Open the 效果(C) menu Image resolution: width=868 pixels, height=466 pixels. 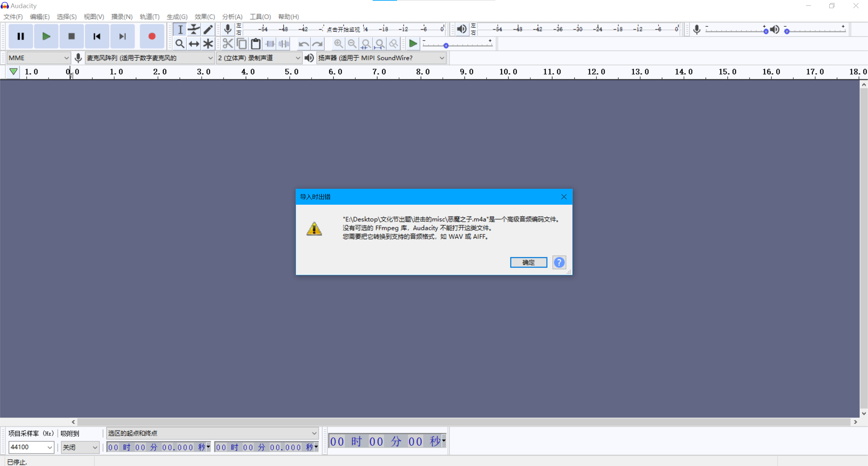[x=204, y=17]
